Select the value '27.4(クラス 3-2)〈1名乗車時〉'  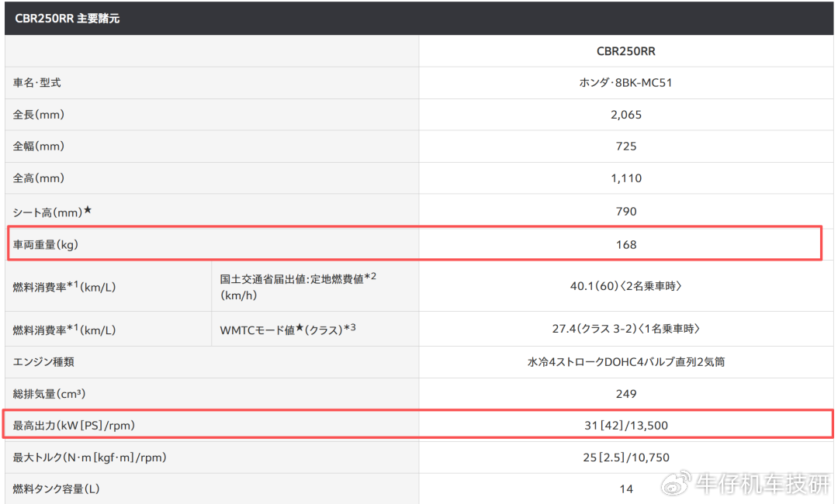pos(626,329)
